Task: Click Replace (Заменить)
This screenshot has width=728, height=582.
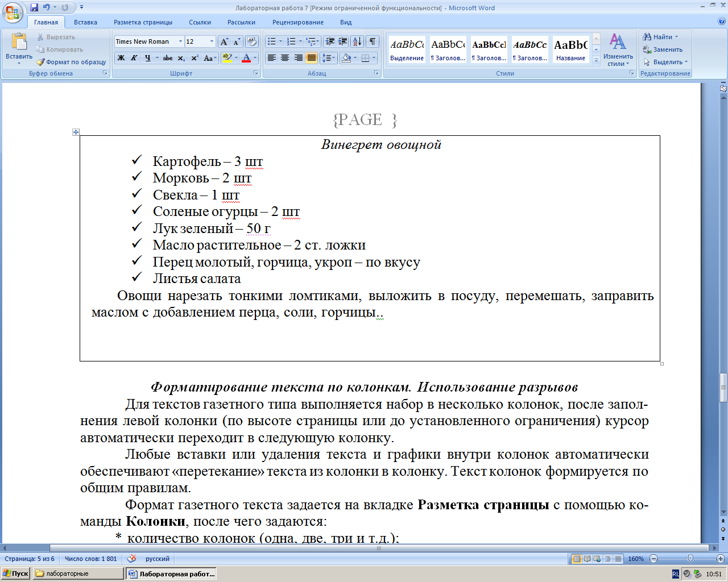Action: coord(663,49)
